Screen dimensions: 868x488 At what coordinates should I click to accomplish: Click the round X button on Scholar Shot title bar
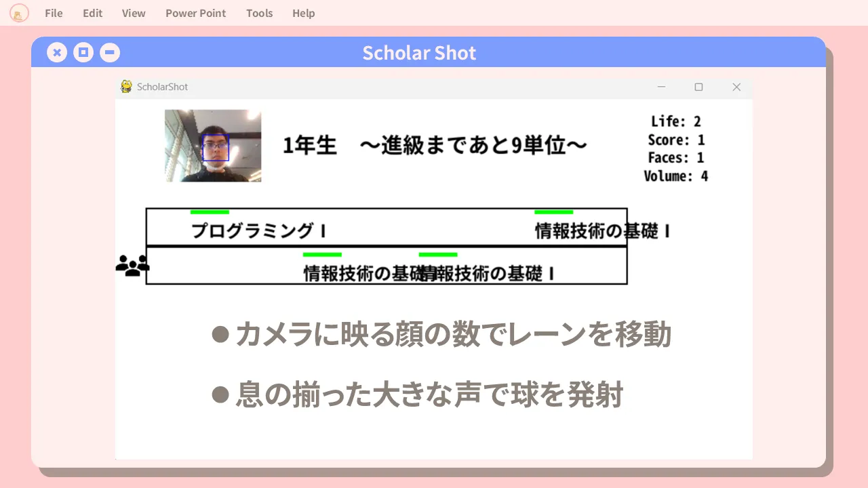point(57,52)
